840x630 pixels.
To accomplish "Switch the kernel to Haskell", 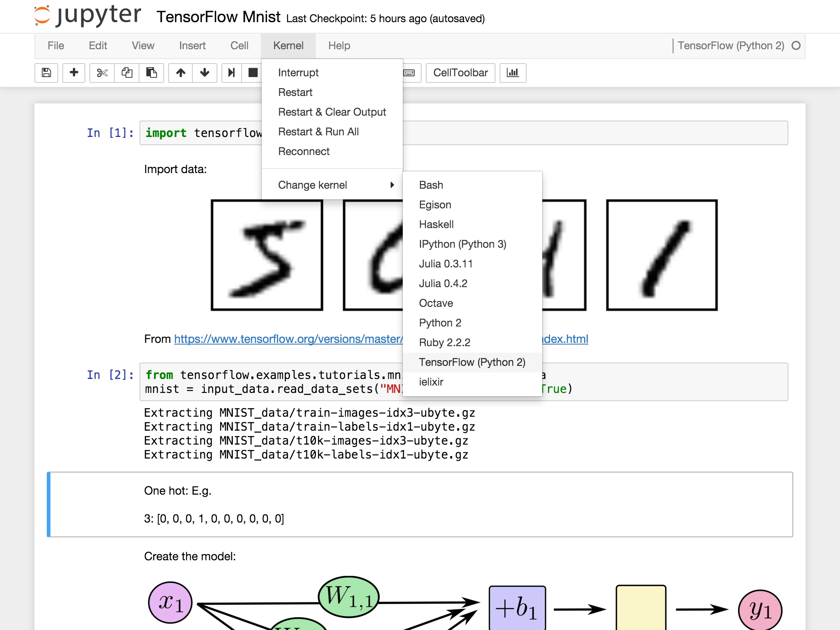I will 436,224.
